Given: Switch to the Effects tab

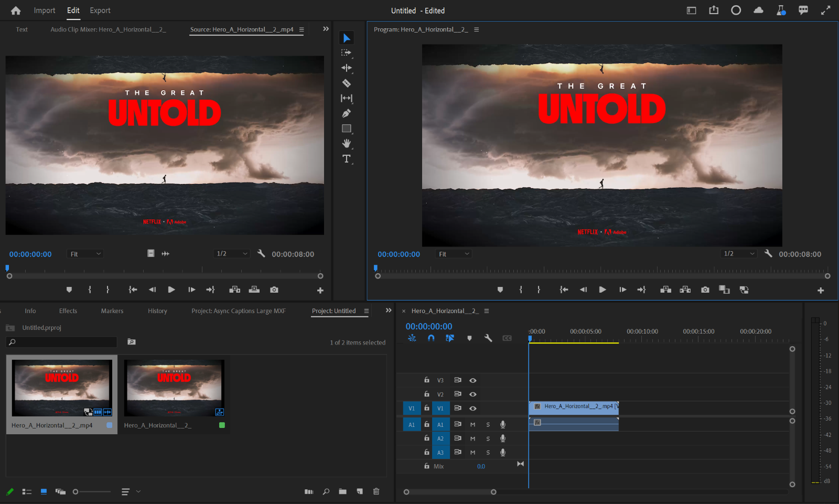Looking at the screenshot, I should (68, 310).
